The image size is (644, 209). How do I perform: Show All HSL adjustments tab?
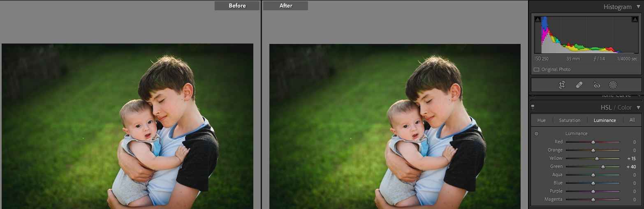click(632, 120)
